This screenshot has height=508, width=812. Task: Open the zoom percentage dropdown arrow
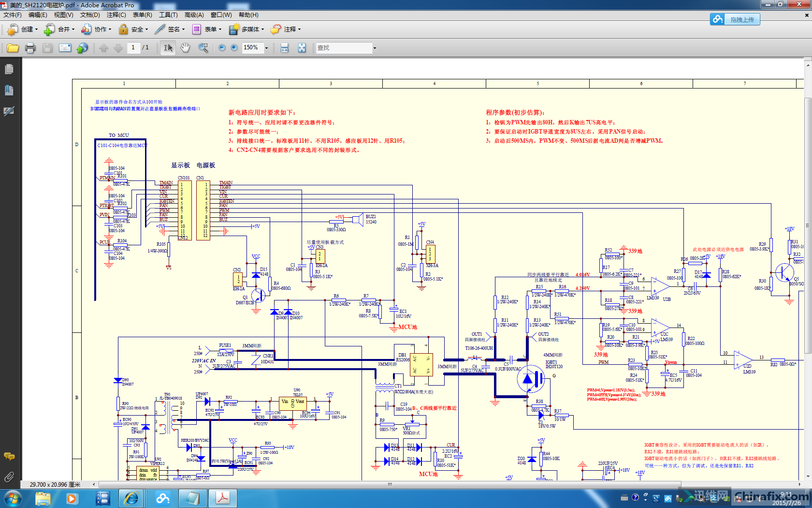click(266, 48)
